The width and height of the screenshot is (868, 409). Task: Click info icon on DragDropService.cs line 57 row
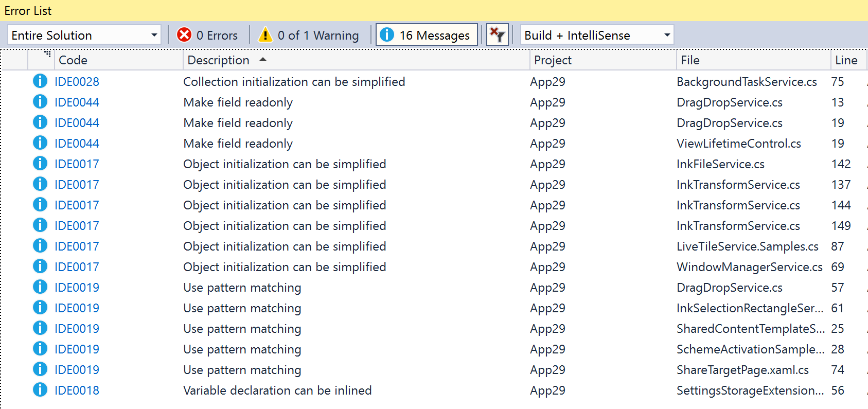point(40,287)
